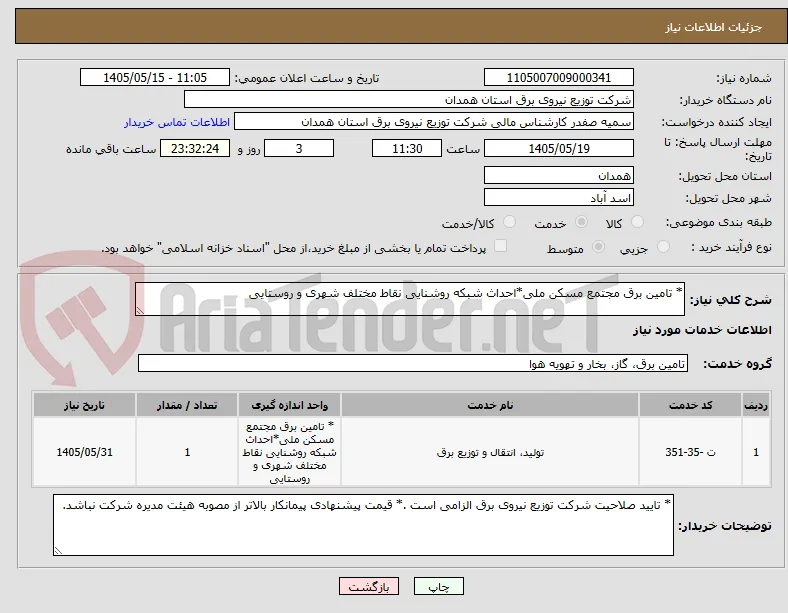
Task: Click the resize handle of buyer notes textarea
Action: pos(58,551)
